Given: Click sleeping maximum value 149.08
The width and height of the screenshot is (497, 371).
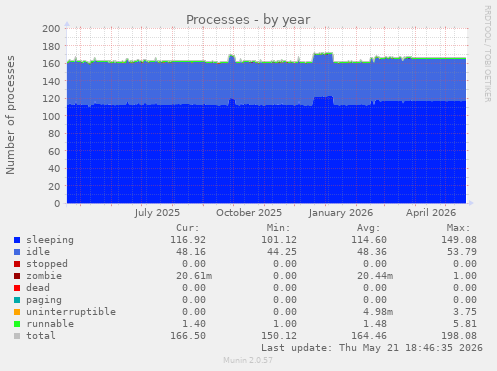Looking at the screenshot, I should point(459,240).
